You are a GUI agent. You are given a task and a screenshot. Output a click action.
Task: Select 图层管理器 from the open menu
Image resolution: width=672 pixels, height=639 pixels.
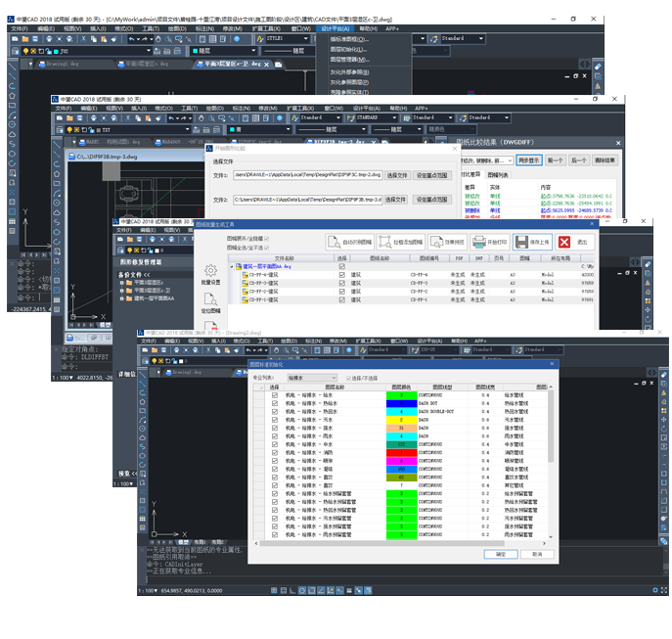click(x=348, y=60)
